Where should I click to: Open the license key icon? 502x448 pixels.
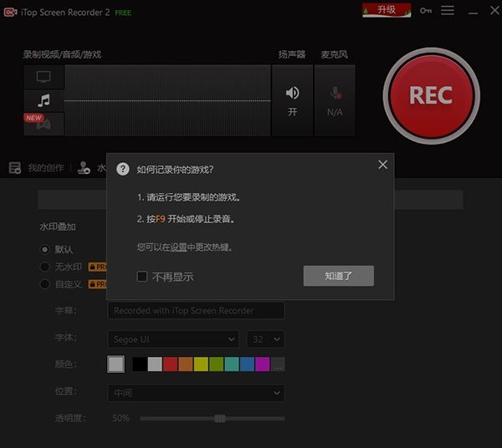(x=426, y=11)
